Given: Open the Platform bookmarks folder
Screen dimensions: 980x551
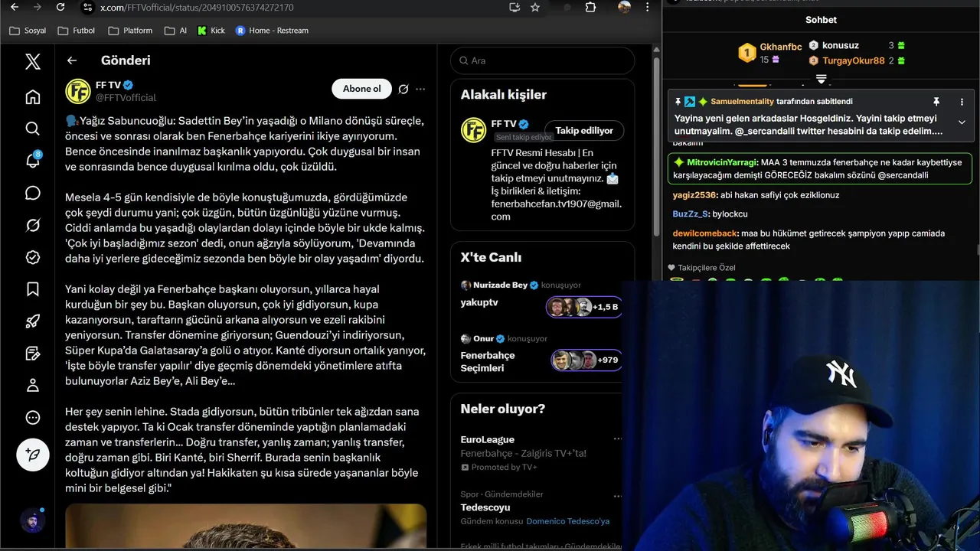Looking at the screenshot, I should point(131,31).
